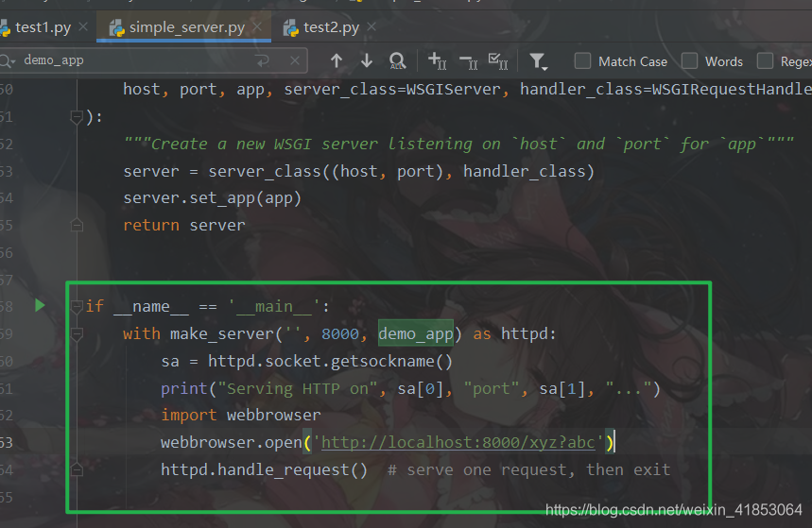
Task: Click 'import webbrowser' text
Action: tap(241, 416)
